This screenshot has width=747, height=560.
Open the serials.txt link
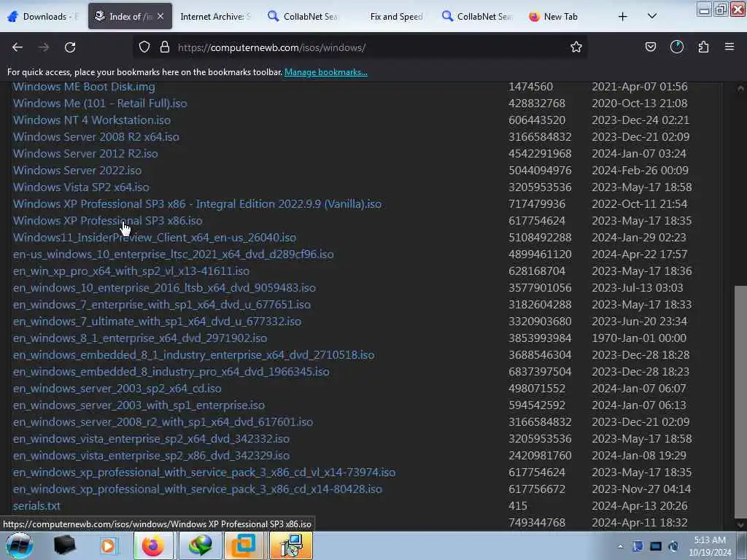tap(36, 506)
